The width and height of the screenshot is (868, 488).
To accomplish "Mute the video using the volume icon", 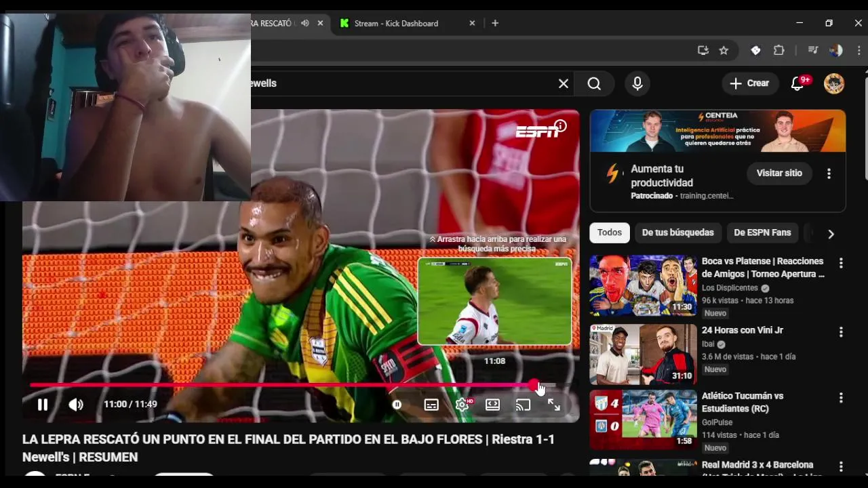I will [x=76, y=405].
